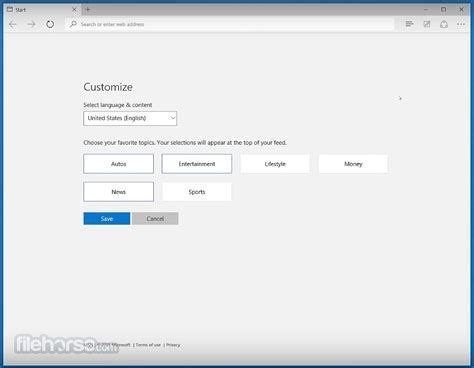Image resolution: width=474 pixels, height=368 pixels.
Task: Save the customization settings
Action: point(107,219)
